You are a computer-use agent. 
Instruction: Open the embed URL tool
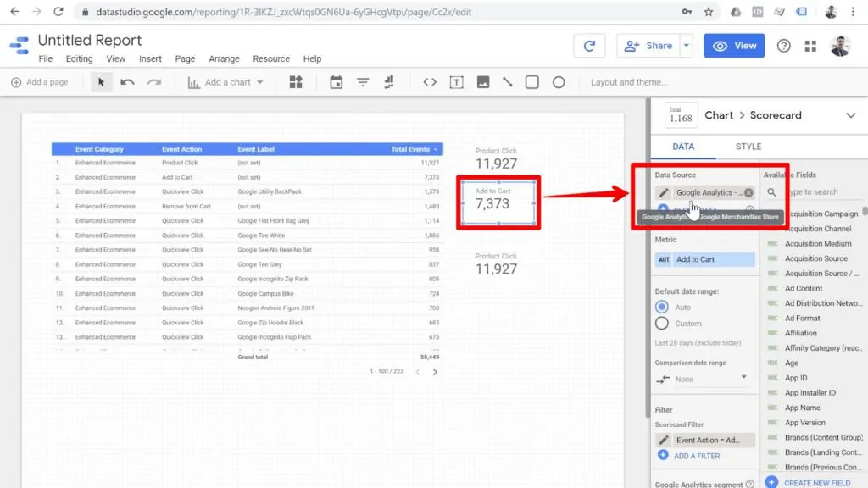click(431, 82)
